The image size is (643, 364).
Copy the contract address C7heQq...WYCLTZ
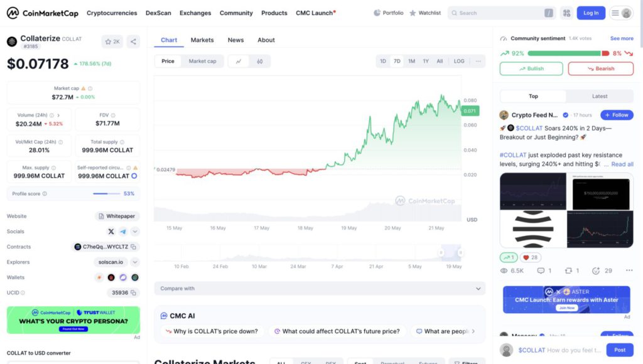133,247
